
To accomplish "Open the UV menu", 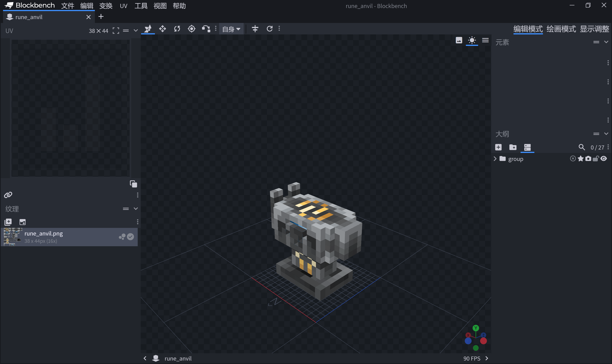I will click(124, 6).
